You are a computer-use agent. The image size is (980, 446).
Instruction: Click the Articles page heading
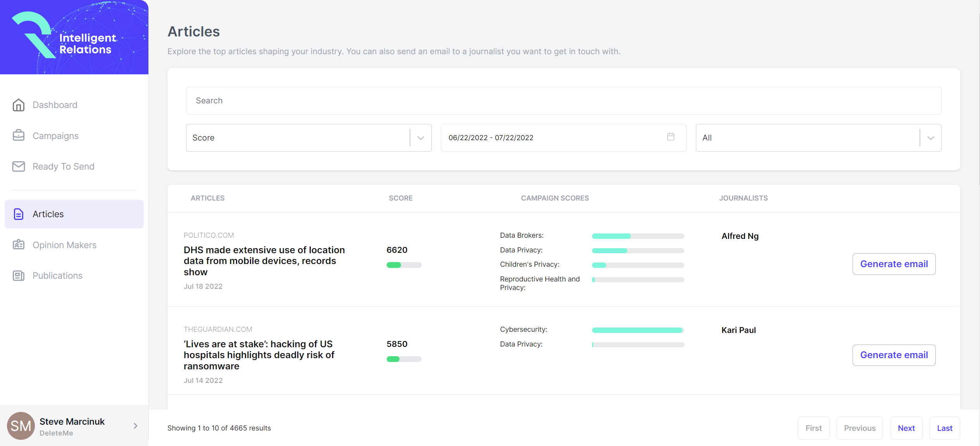point(193,32)
